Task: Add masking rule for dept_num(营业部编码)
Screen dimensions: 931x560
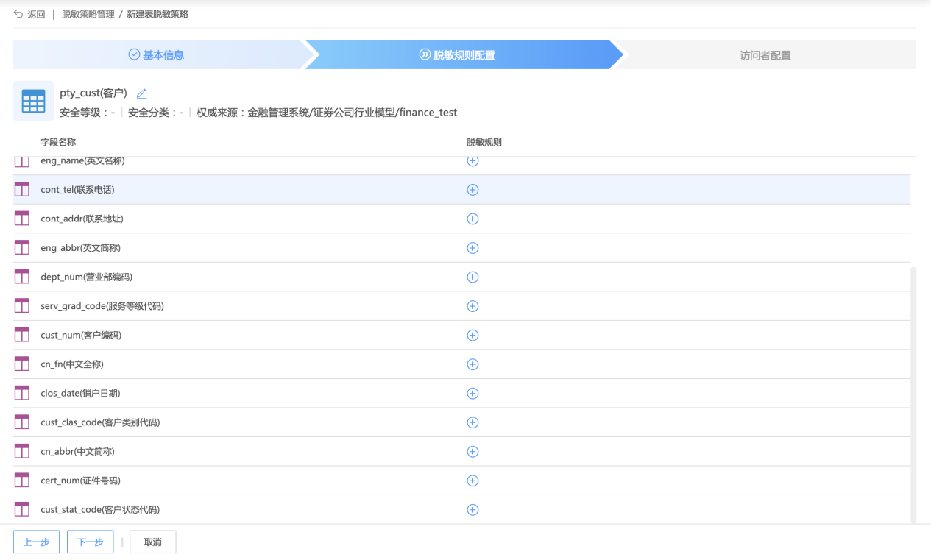Action: click(x=472, y=277)
